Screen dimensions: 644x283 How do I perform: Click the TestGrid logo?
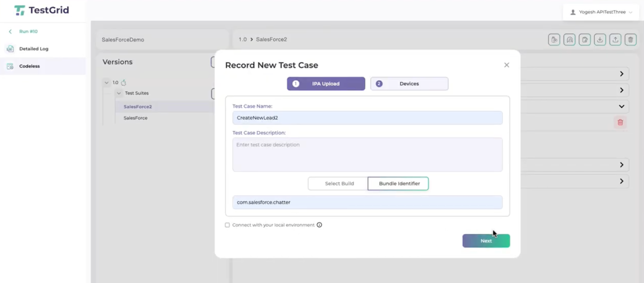[x=41, y=10]
